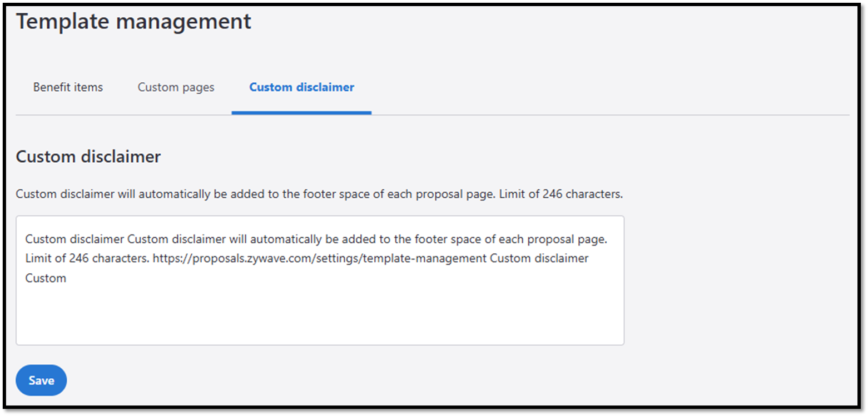Save the custom disclaimer
This screenshot has width=868, height=416.
(x=41, y=380)
